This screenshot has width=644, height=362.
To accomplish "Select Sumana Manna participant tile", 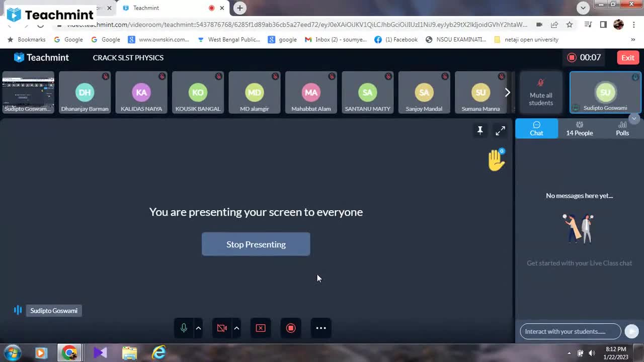I will (480, 92).
